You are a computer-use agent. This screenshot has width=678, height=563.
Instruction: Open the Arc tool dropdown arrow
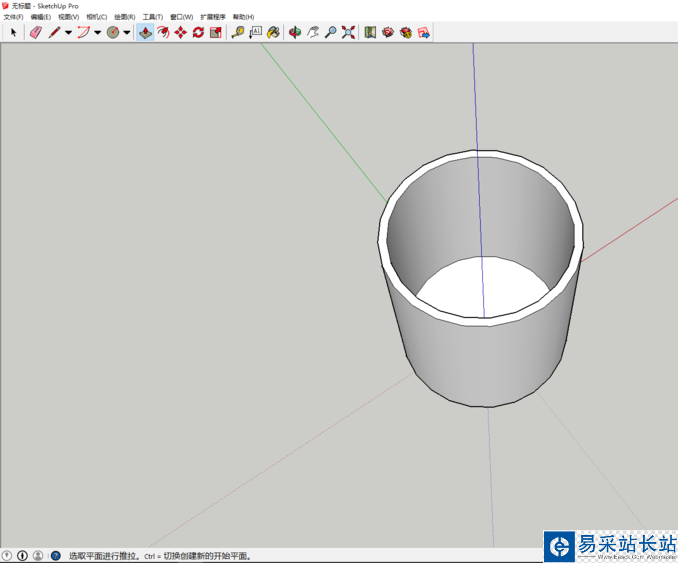coord(97,32)
